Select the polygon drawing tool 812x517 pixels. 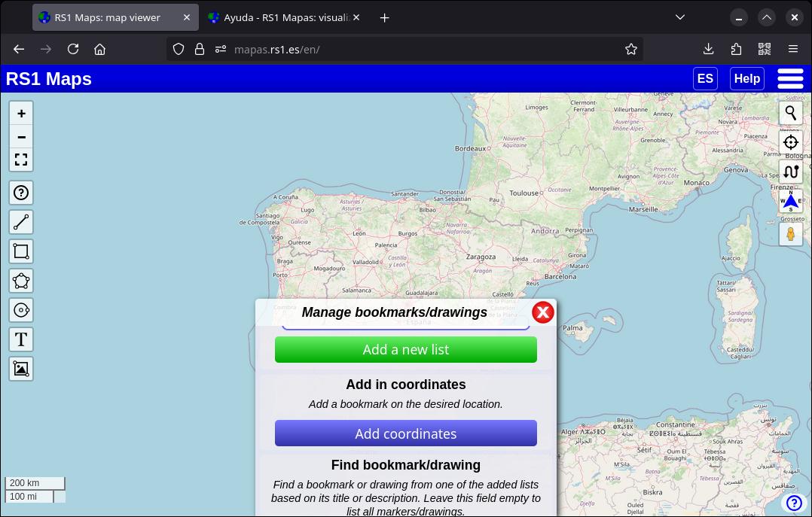pyautogui.click(x=21, y=281)
